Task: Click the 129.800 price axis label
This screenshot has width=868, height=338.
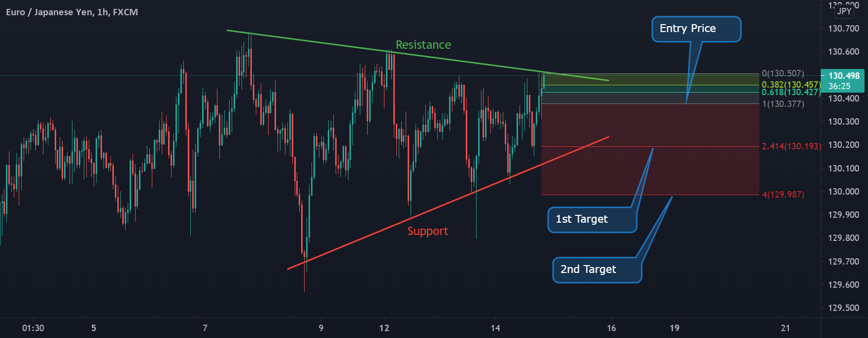Action: point(844,238)
